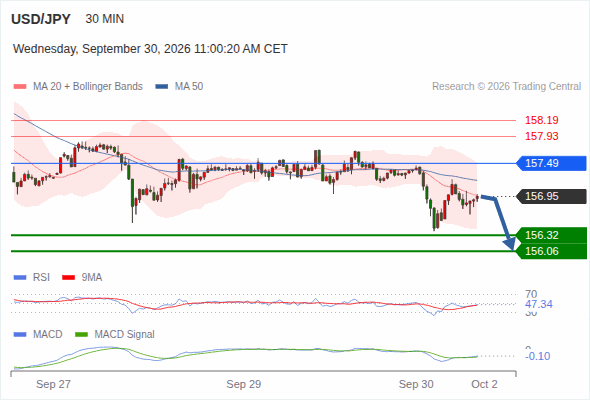Click the USD/JPY chart title
Image resolution: width=590 pixels, height=400 pixels.
[41, 19]
